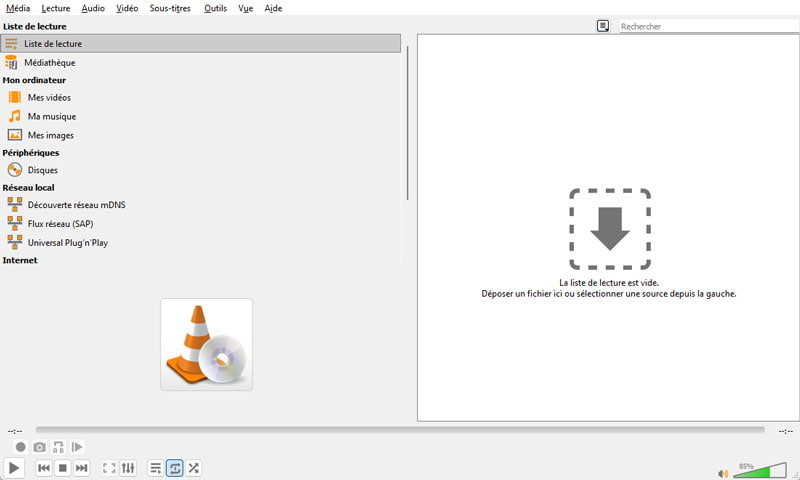Click the Mes vidéos film icon
This screenshot has height=480, width=800.
tap(15, 97)
